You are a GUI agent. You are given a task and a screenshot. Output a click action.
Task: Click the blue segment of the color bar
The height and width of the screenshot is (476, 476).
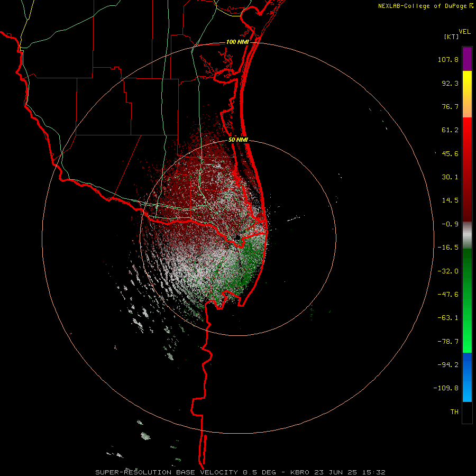click(467, 377)
